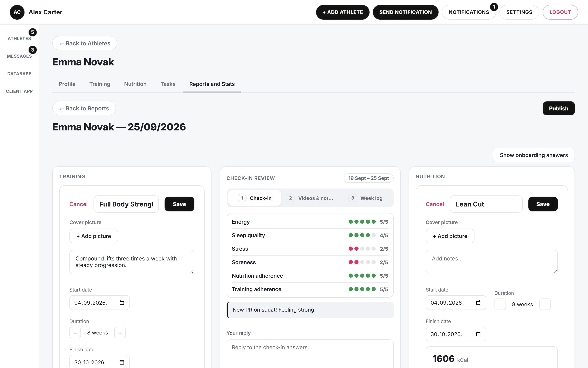This screenshot has width=588, height=368.
Task: Add a cover picture for Training
Action: tap(94, 236)
